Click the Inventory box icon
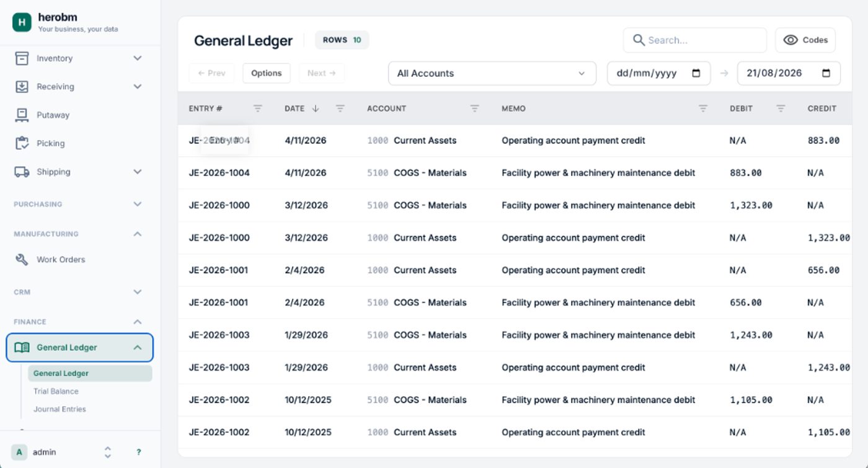The width and height of the screenshot is (868, 468). point(22,58)
